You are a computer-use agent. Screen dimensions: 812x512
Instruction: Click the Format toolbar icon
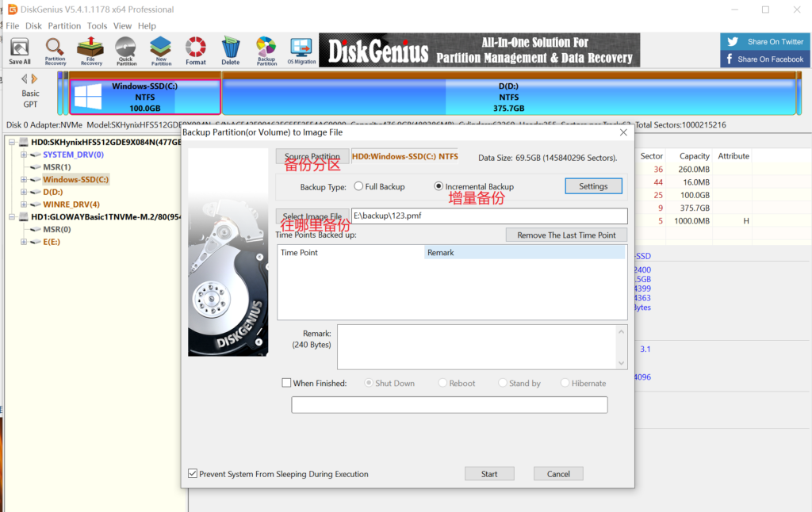196,50
